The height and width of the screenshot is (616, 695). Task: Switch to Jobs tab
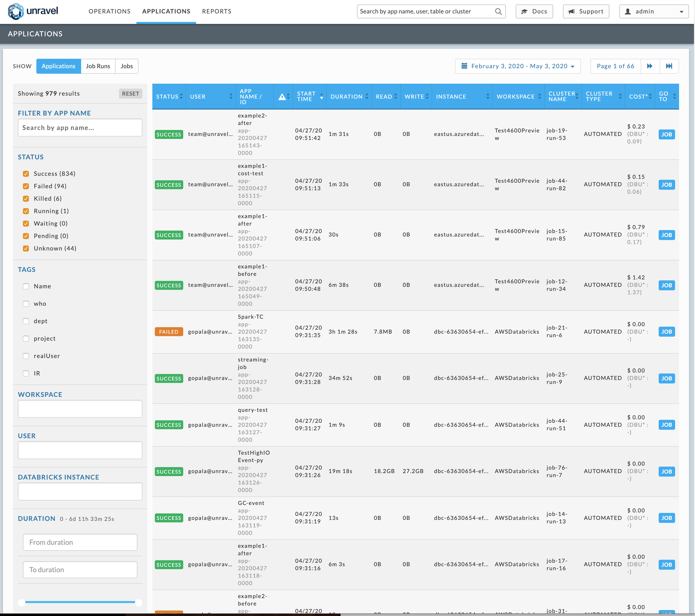(126, 66)
